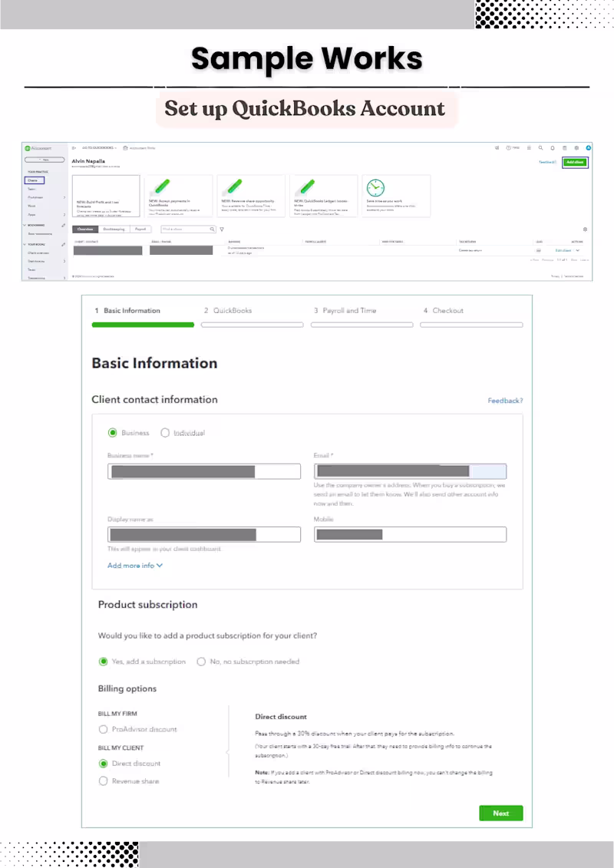Choose No, no subscription needed
Image resolution: width=614 pixels, height=868 pixels.
[x=201, y=662]
